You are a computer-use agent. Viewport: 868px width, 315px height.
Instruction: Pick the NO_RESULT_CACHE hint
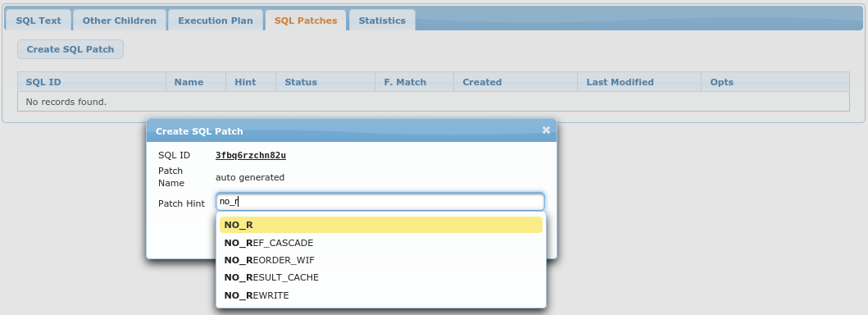(381, 277)
